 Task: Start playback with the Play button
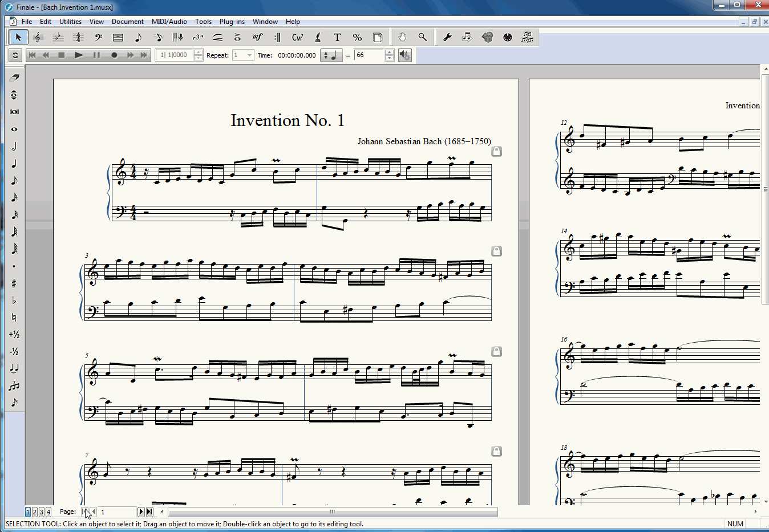(x=79, y=55)
